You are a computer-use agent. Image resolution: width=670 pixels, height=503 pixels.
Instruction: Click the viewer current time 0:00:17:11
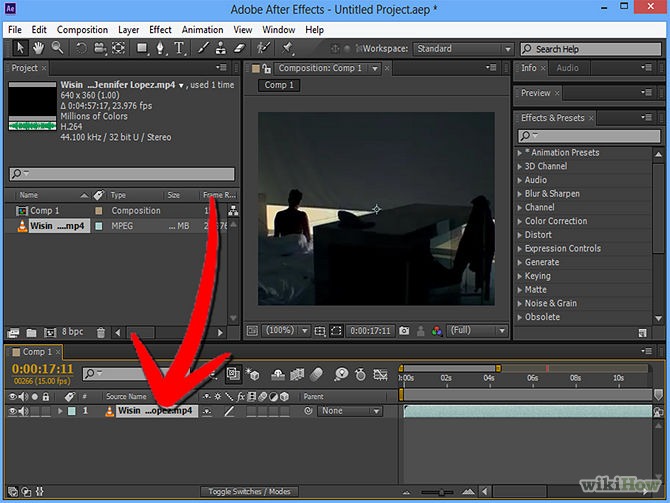(370, 331)
